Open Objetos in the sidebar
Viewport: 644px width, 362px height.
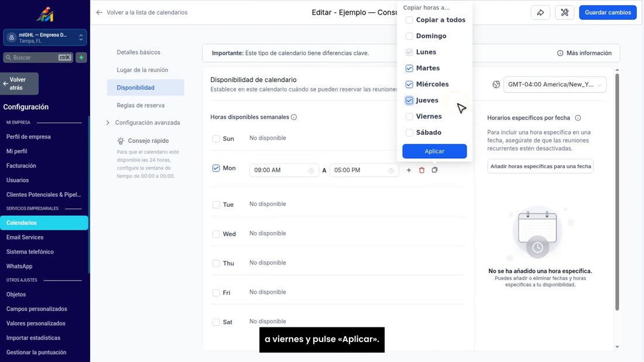click(16, 294)
